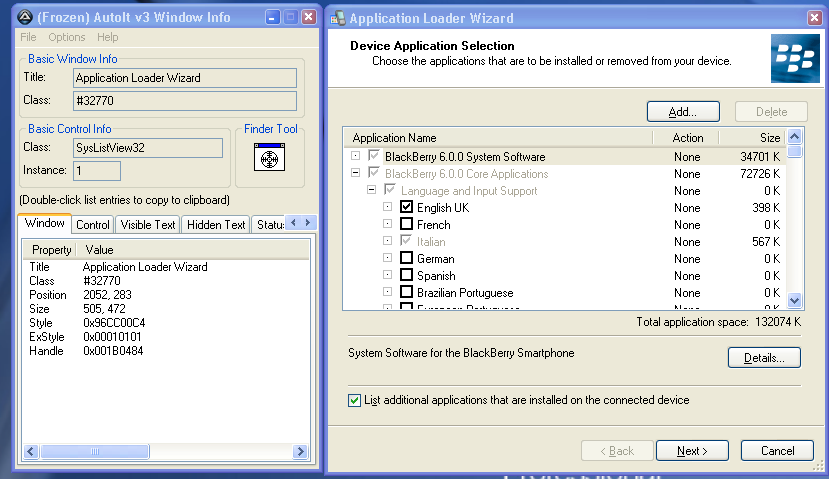
Task: Click the Details... button
Action: click(x=764, y=358)
